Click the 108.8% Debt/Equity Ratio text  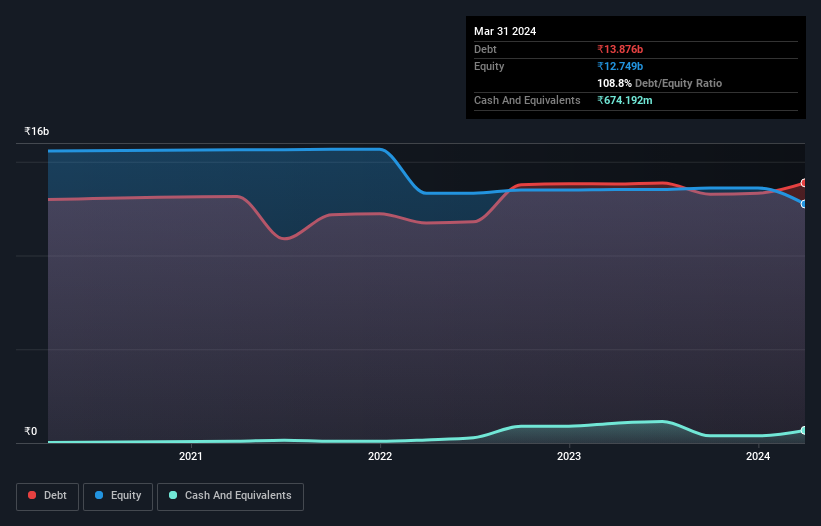659,83
